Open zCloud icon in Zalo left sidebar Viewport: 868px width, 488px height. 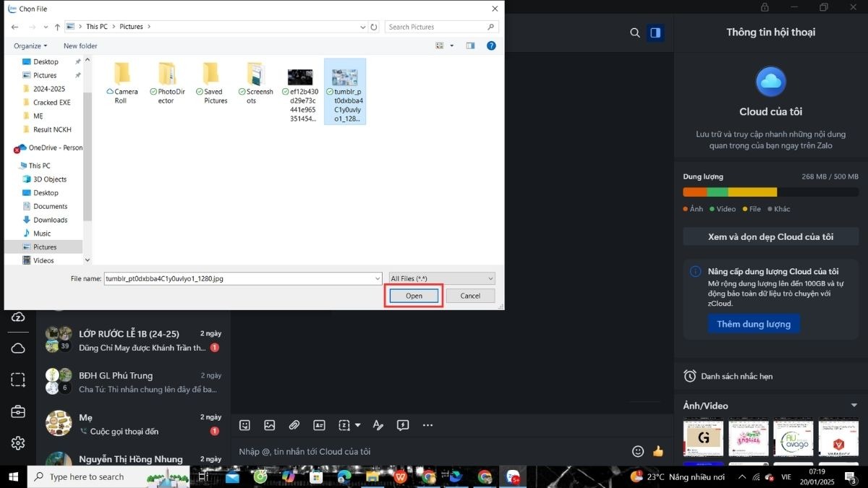[x=18, y=317]
